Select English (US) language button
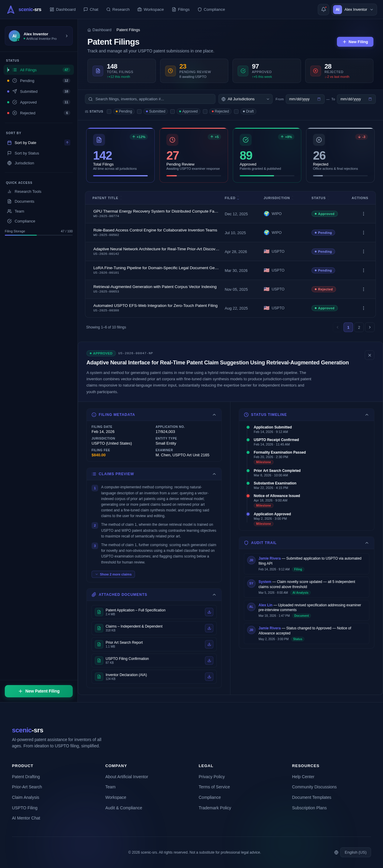This screenshot has width=383, height=868. pos(355,852)
